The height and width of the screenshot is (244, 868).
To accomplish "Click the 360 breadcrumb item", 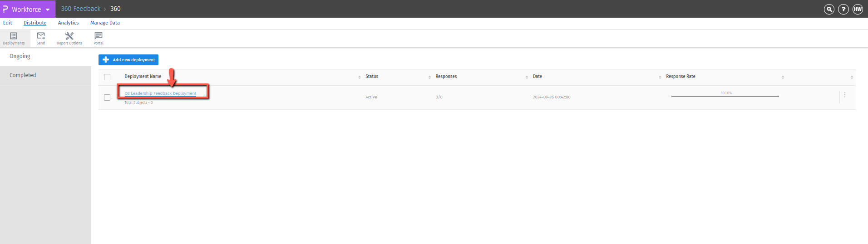I will (115, 9).
